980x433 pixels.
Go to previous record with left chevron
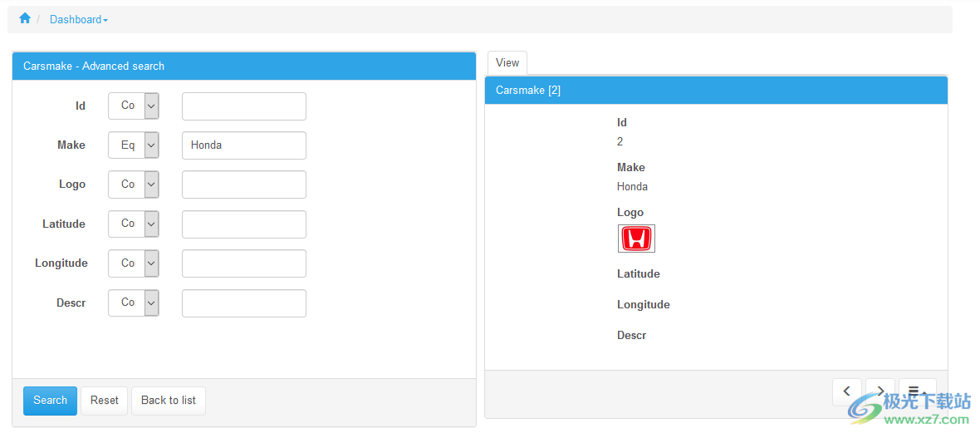pyautogui.click(x=846, y=391)
